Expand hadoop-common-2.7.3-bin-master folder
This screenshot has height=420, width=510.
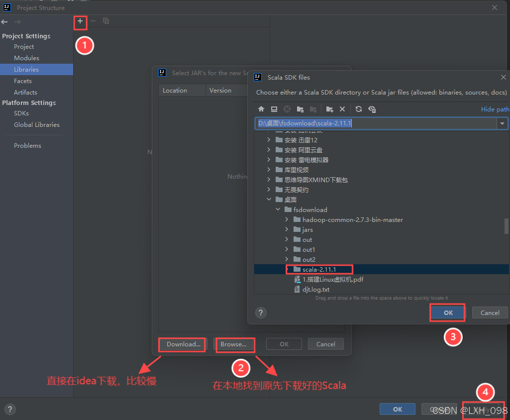point(287,219)
